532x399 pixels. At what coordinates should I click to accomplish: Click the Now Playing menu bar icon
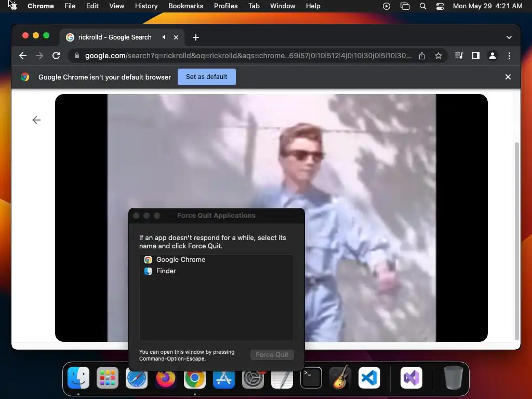click(387, 6)
